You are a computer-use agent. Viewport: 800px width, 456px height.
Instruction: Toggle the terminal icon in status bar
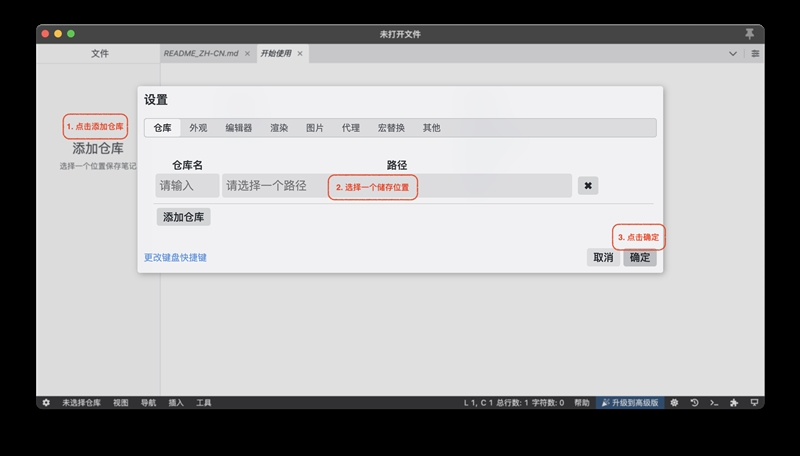(x=714, y=403)
